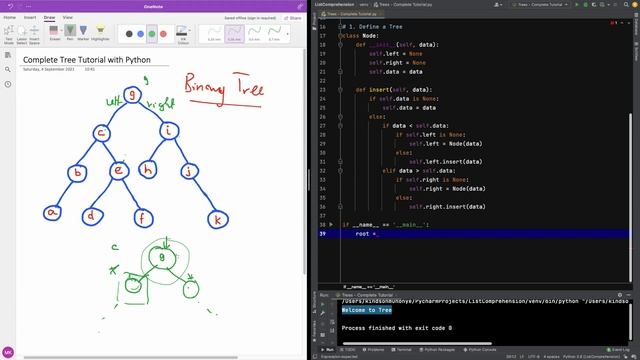Open the Project side panel tab
Viewport: 640px width, 360px height.
pyautogui.click(x=314, y=20)
